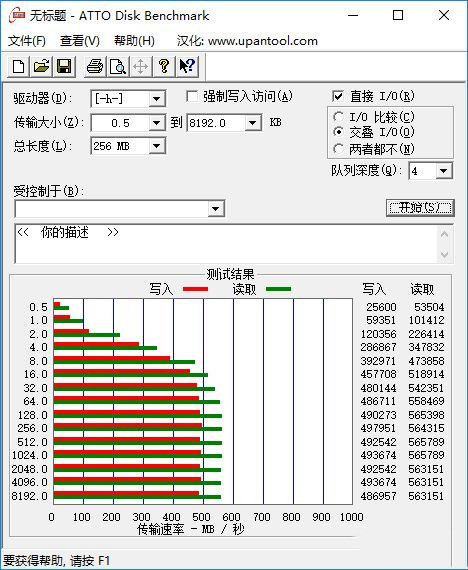The width and height of the screenshot is (468, 570).
Task: Click read value 53504 in results
Action: (429, 307)
